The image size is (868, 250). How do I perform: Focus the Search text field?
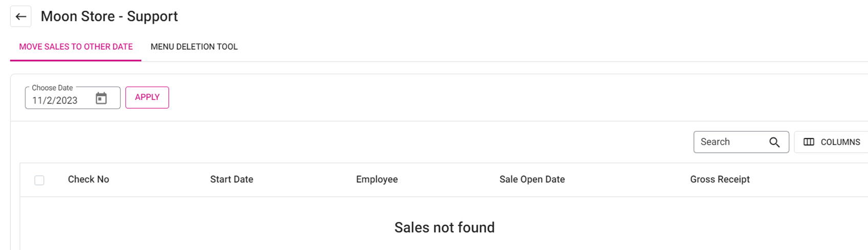pos(729,142)
